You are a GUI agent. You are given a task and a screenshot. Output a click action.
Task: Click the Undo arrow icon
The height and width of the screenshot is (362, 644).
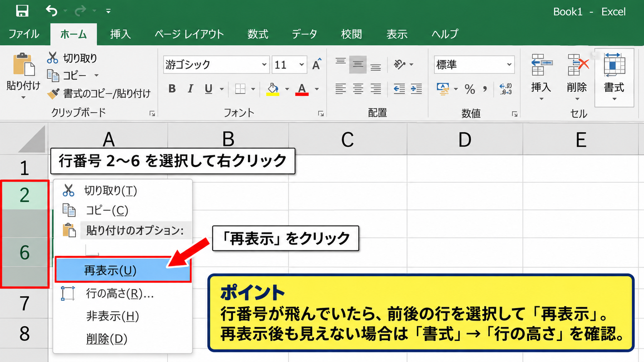click(x=51, y=11)
